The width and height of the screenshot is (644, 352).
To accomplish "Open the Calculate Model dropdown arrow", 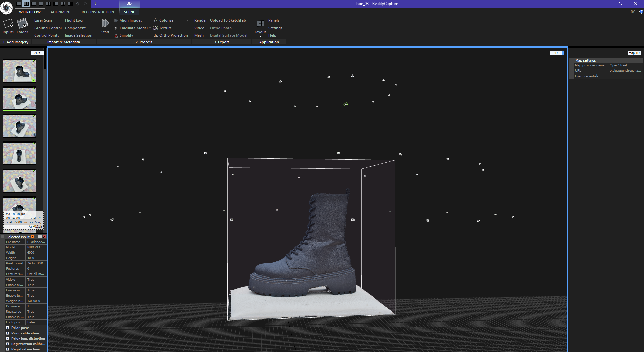I will pyautogui.click(x=150, y=28).
